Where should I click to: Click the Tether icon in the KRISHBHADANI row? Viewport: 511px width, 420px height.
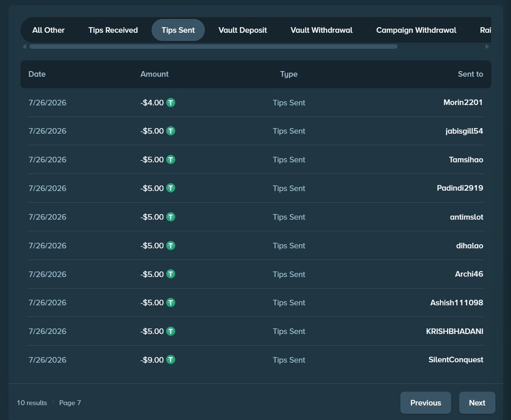tap(171, 331)
